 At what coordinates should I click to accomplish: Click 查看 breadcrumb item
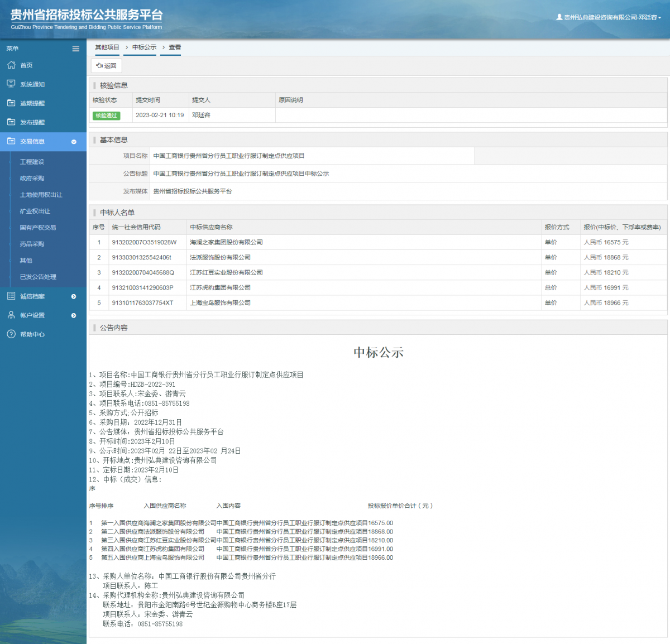[175, 47]
